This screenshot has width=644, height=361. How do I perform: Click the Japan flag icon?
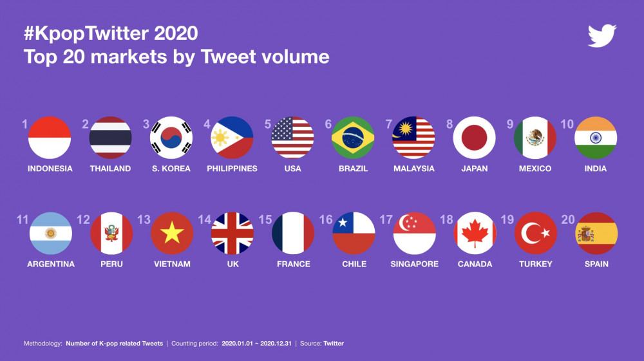point(475,138)
